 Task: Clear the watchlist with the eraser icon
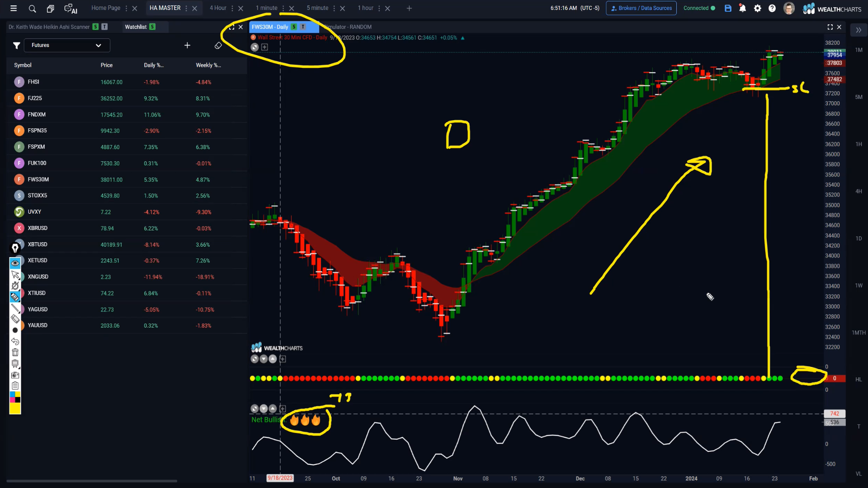tap(218, 45)
